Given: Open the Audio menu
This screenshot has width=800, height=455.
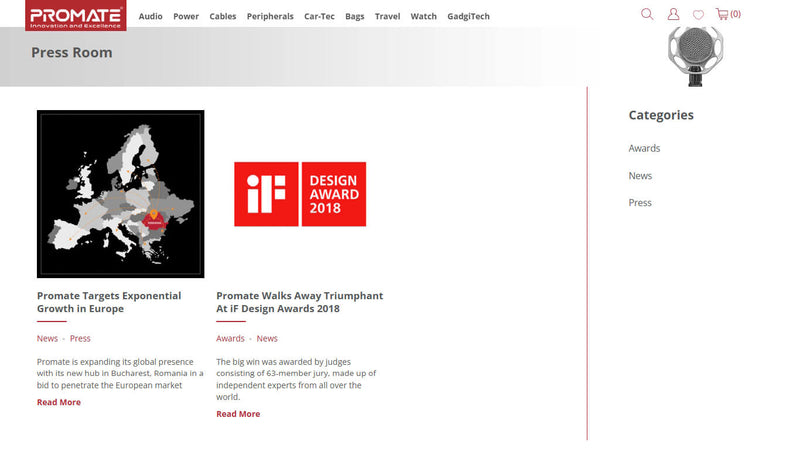Looking at the screenshot, I should tap(151, 16).
